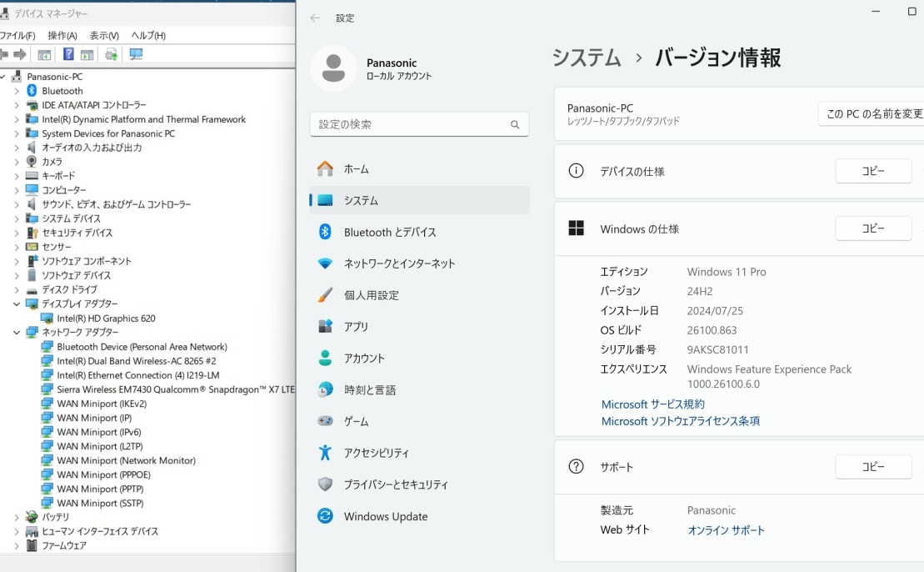Click the search magnifier icon in Settings
This screenshot has width=924, height=572.
coord(515,124)
